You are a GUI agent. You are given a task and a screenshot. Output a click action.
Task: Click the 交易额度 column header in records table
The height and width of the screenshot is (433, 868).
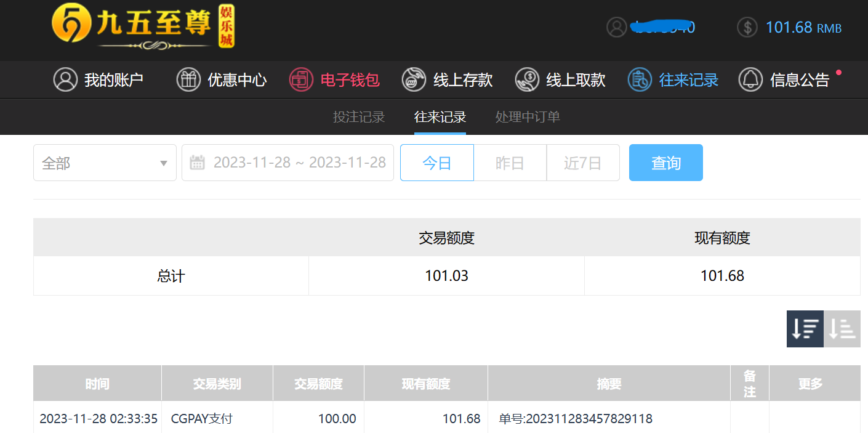[318, 384]
